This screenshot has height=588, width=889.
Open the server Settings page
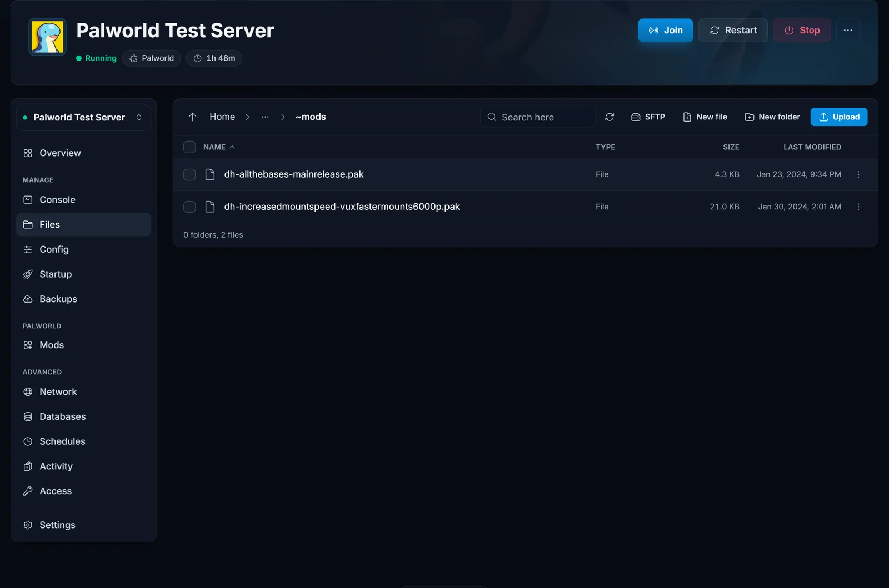point(83,525)
